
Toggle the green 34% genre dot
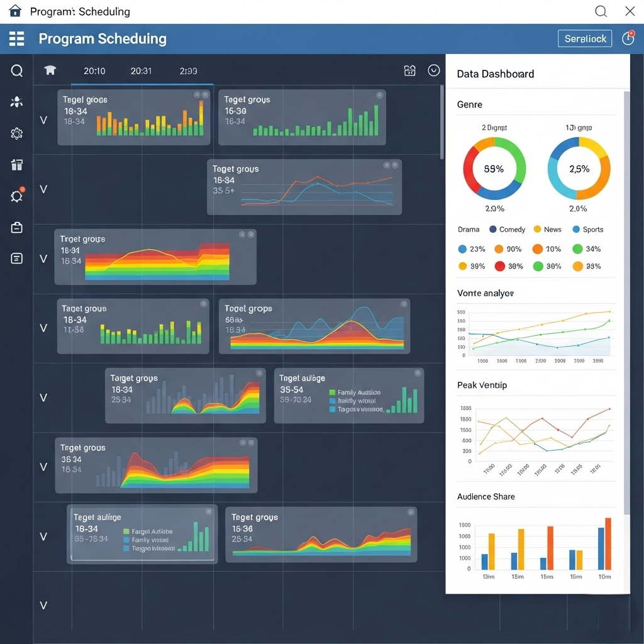(577, 249)
